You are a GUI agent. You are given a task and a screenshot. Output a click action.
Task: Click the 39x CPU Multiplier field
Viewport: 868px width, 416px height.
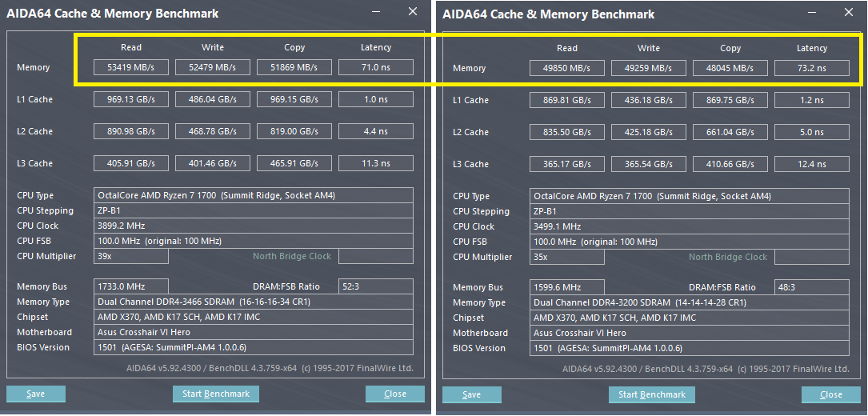click(131, 256)
